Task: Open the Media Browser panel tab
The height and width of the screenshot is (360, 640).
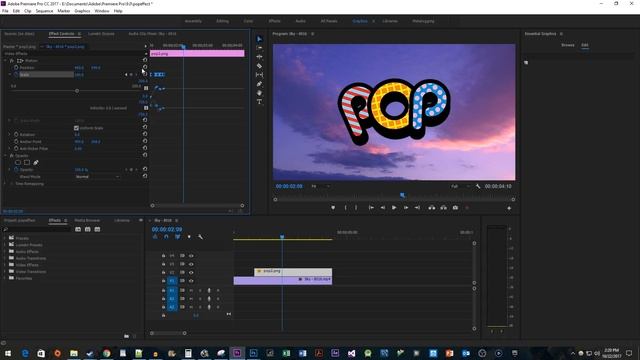Action: pos(87,220)
